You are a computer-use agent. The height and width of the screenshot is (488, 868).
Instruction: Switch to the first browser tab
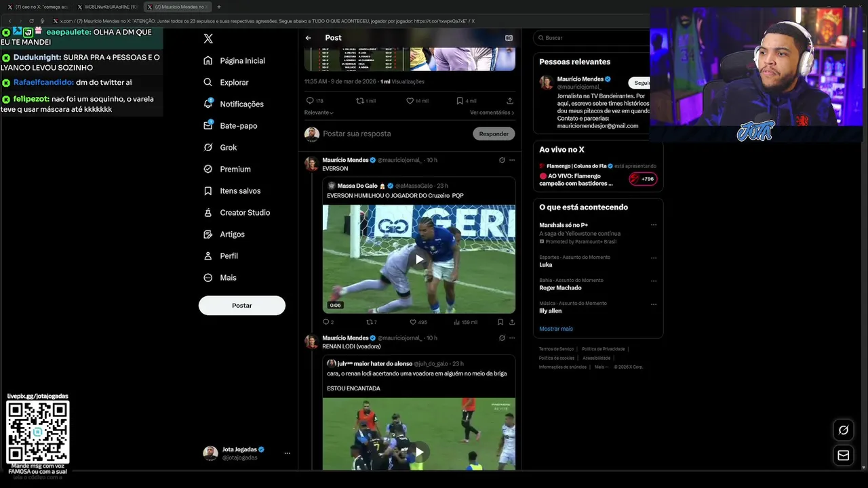tap(38, 7)
